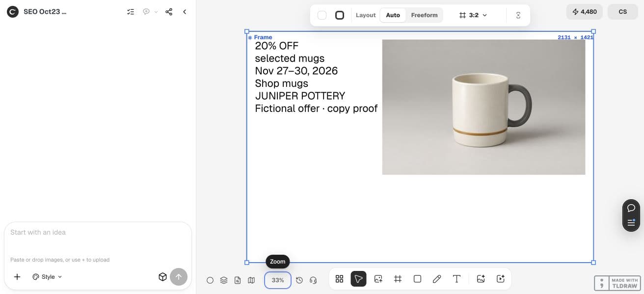Open the CS account button
Screen dimensions: 644x294
pos(623,12)
